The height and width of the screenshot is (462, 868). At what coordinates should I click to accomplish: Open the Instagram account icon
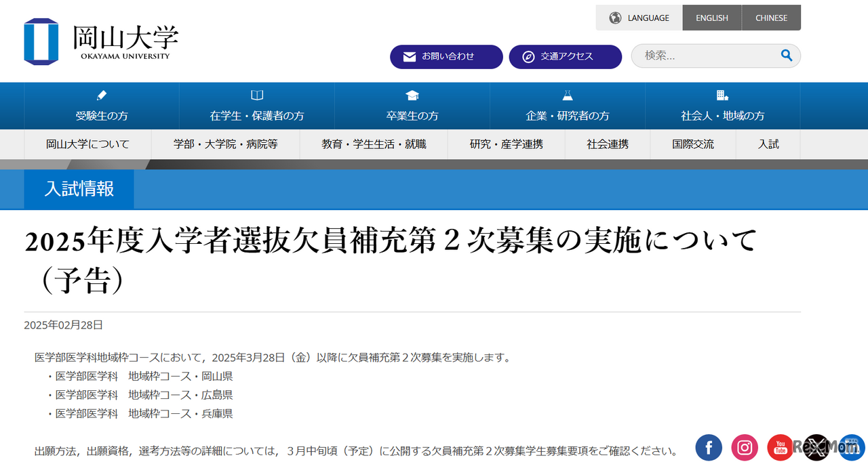745,448
